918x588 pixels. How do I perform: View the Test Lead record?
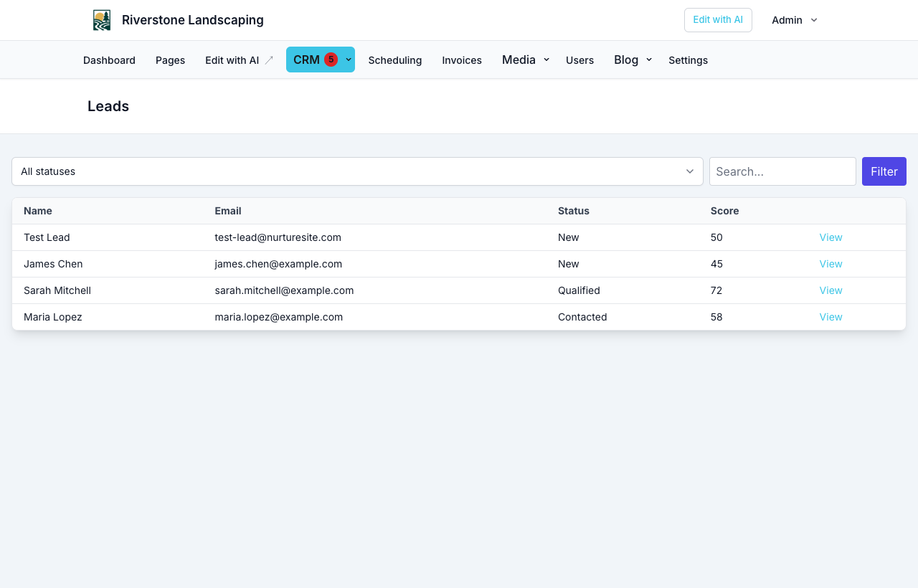pyautogui.click(x=831, y=237)
